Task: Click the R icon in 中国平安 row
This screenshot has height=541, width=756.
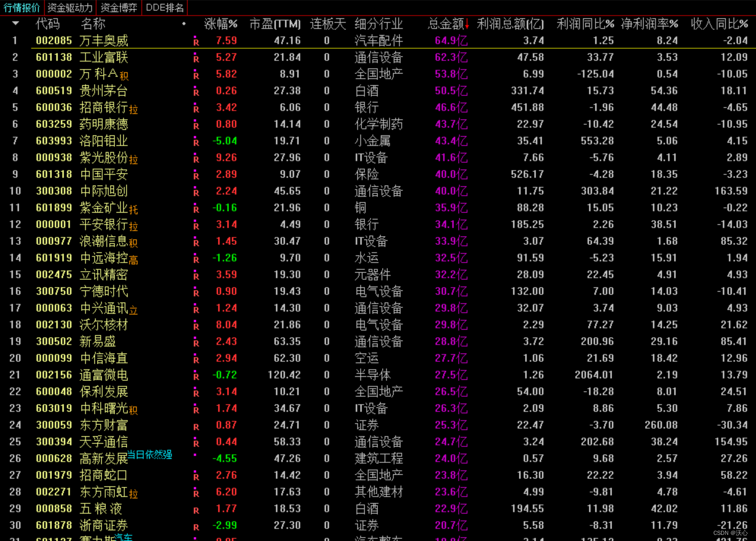Action: coord(196,176)
